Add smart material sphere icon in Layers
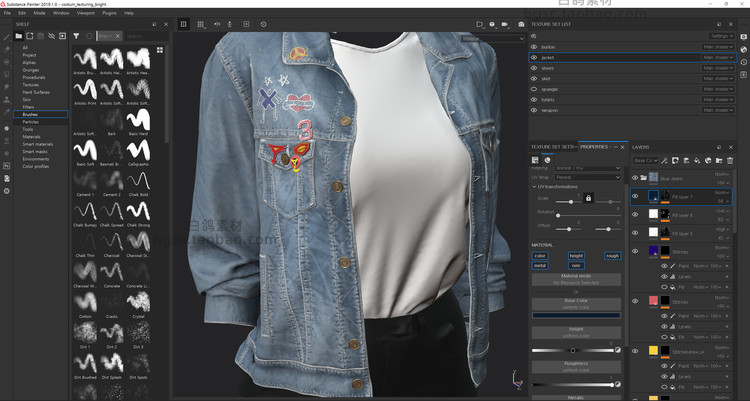This screenshot has height=401, width=750. (708, 160)
